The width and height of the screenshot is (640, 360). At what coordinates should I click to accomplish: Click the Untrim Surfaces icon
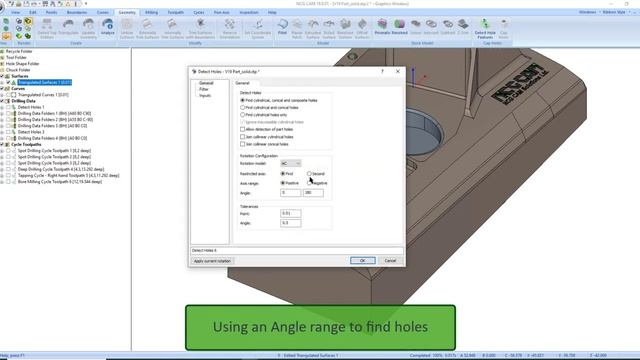[127, 29]
